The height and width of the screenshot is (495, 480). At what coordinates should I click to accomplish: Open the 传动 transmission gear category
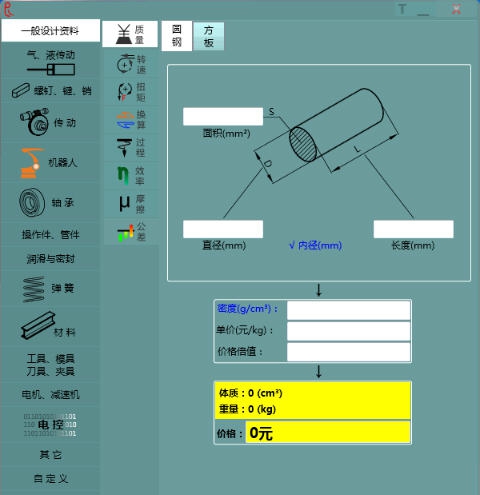coord(50,122)
